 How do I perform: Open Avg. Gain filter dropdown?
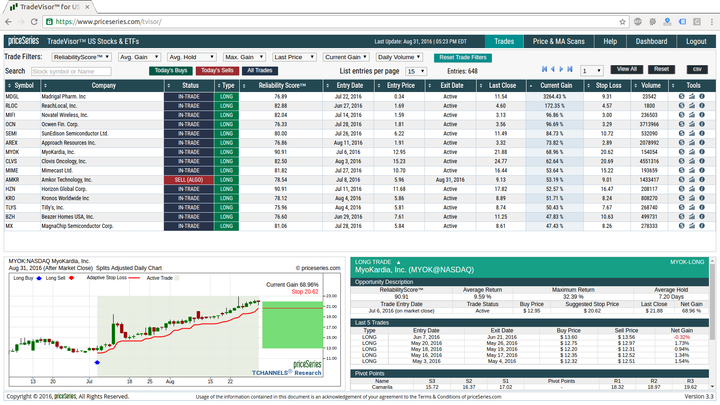coord(139,57)
